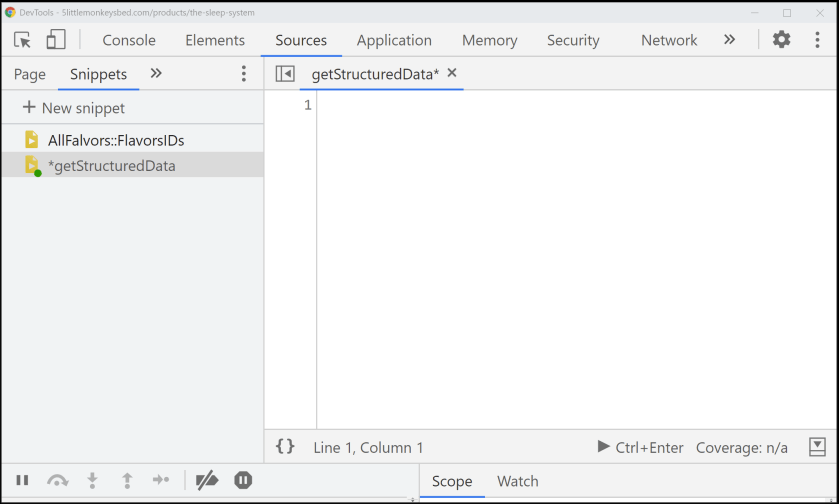Switch to the Console tab
This screenshot has width=839, height=504.
pos(129,40)
